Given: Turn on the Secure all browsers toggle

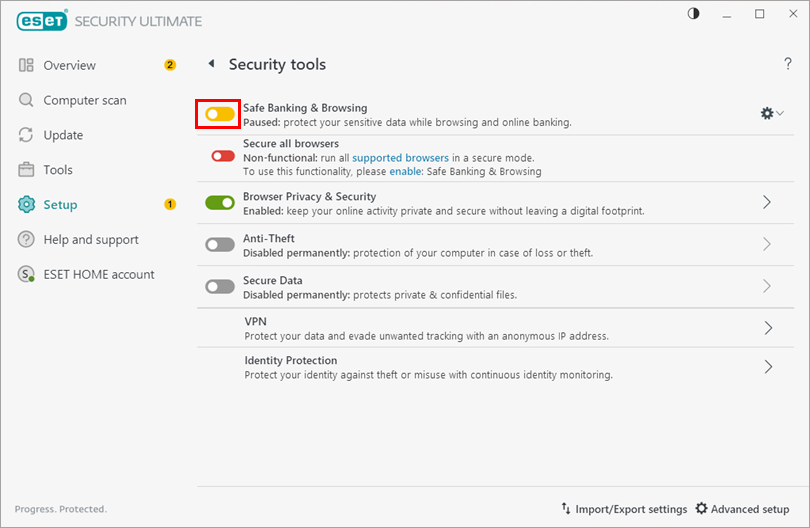Looking at the screenshot, I should pos(223,156).
